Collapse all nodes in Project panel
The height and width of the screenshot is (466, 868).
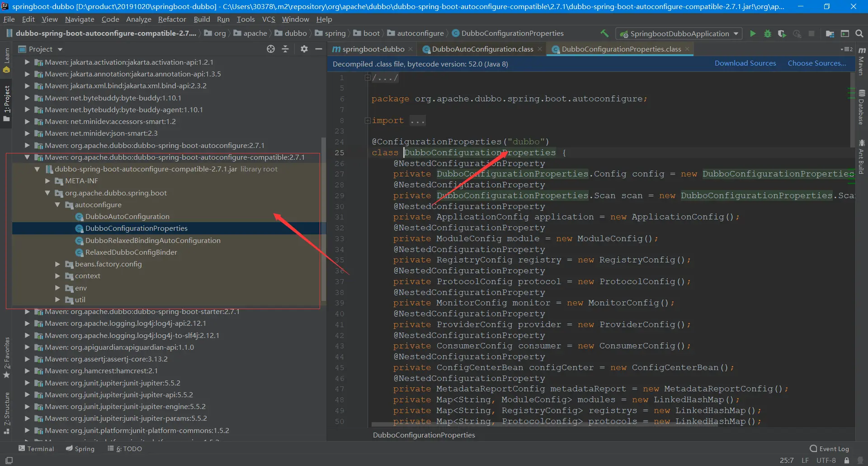click(285, 49)
